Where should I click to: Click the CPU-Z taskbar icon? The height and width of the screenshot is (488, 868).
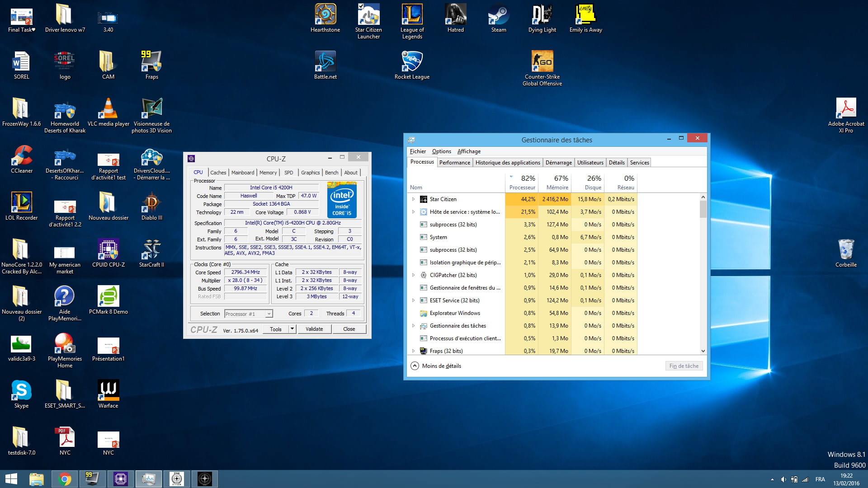120,479
